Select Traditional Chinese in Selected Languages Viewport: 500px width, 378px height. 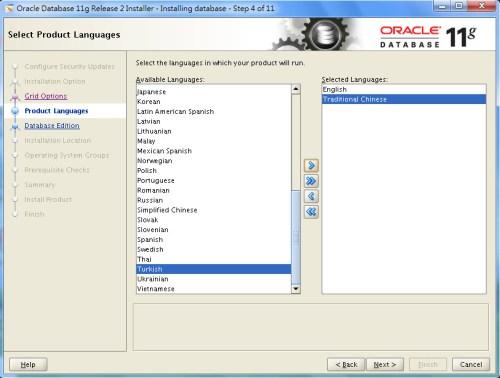pyautogui.click(x=404, y=99)
